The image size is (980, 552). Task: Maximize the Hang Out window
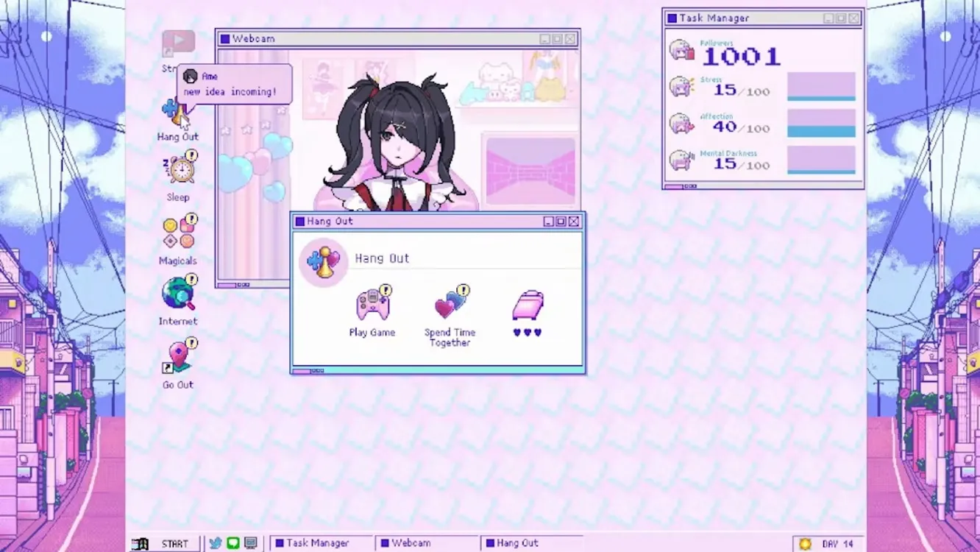click(561, 222)
